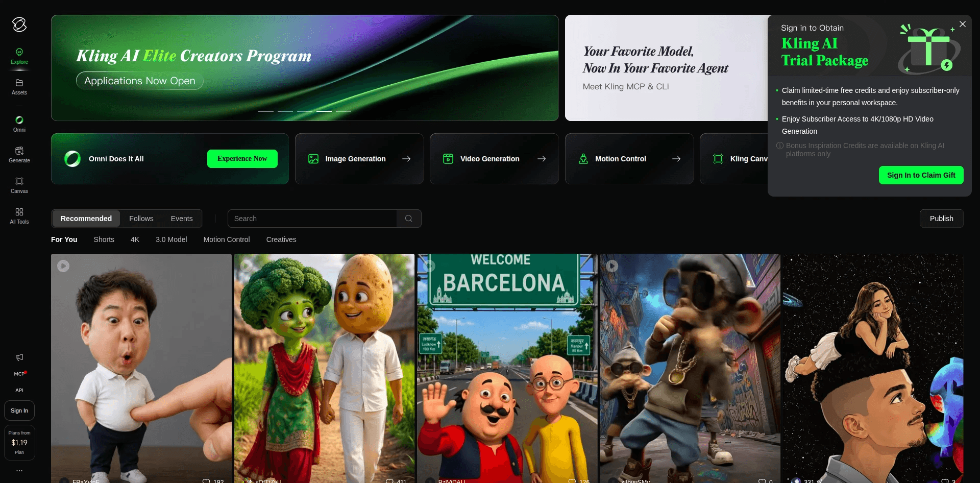
Task: Switch to the Recommended tab
Action: (86, 219)
